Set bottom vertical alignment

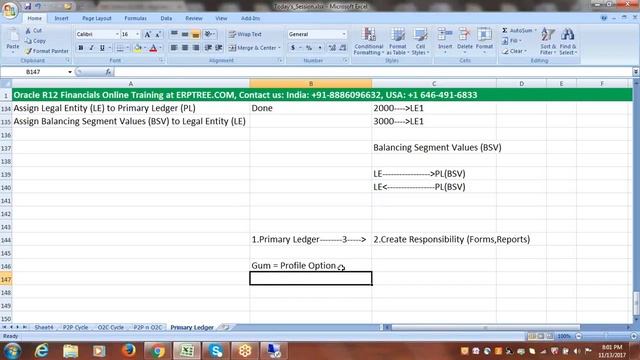click(196, 34)
